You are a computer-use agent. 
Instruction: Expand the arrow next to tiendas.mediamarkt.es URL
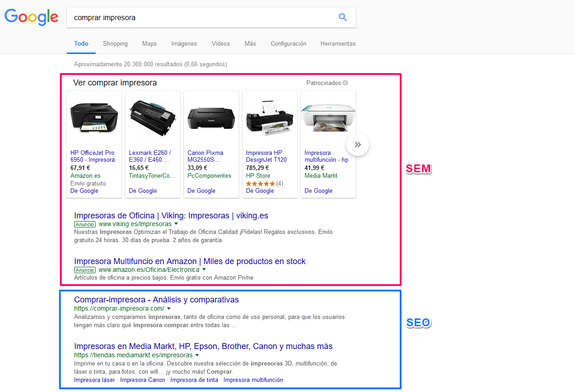pyautogui.click(x=197, y=355)
